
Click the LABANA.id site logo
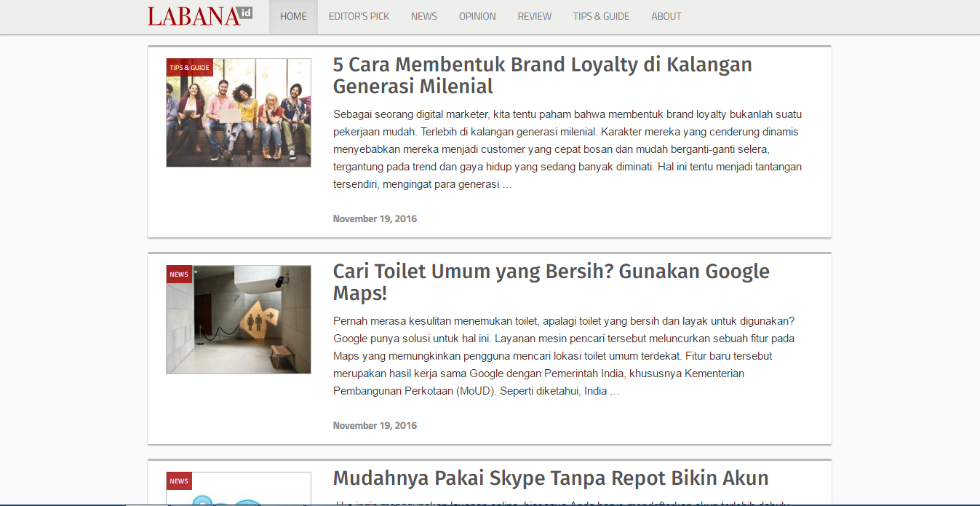pos(200,16)
